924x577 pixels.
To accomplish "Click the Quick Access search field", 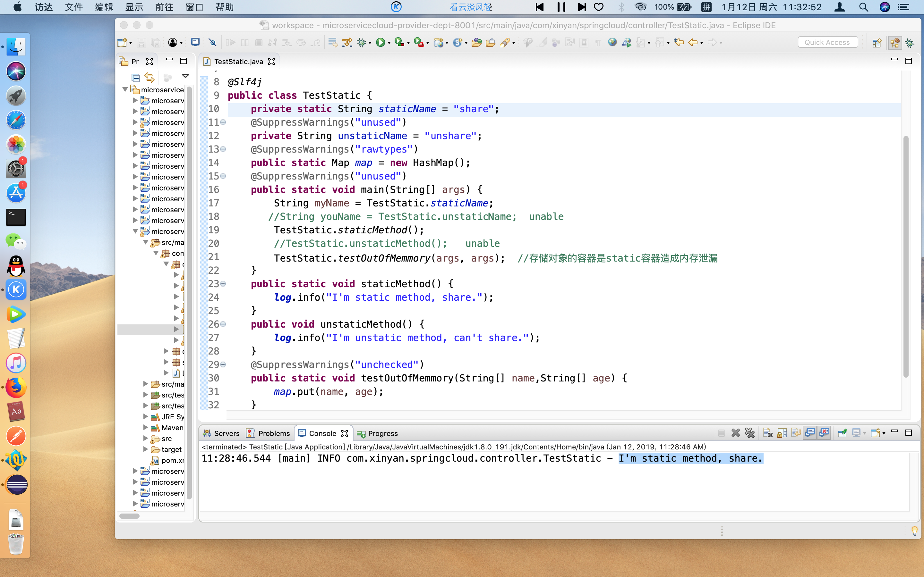I will (827, 42).
